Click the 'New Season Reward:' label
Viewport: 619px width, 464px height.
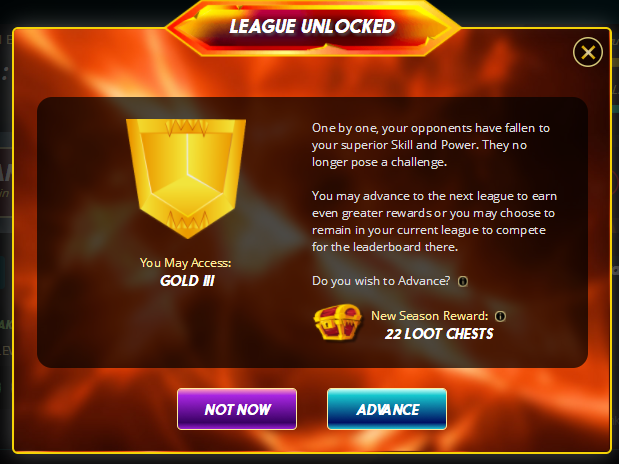430,316
